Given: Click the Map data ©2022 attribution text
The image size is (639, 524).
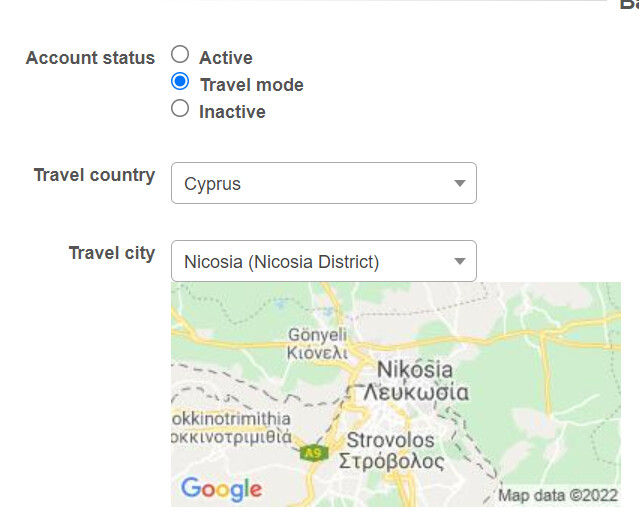Looking at the screenshot, I should coord(558,495).
